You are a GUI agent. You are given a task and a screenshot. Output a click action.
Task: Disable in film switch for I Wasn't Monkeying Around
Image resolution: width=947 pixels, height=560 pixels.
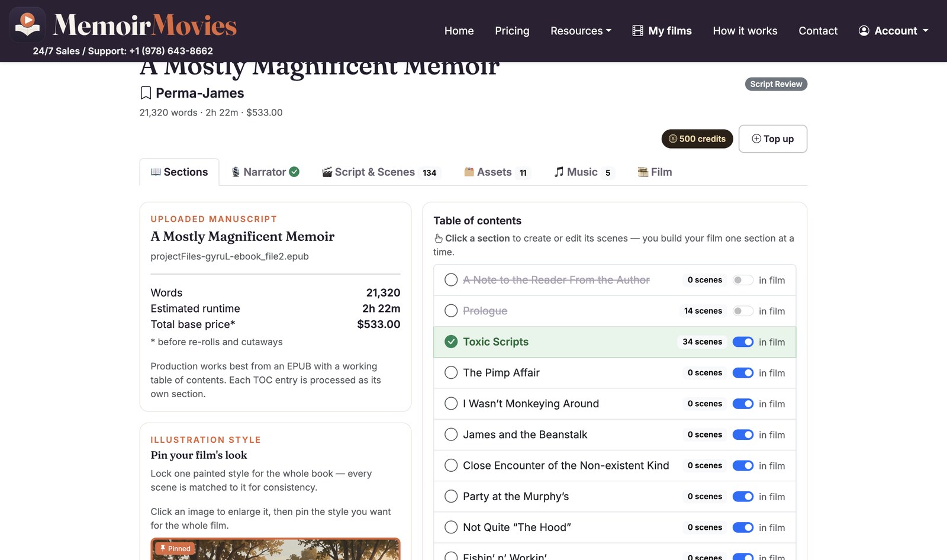pos(743,404)
